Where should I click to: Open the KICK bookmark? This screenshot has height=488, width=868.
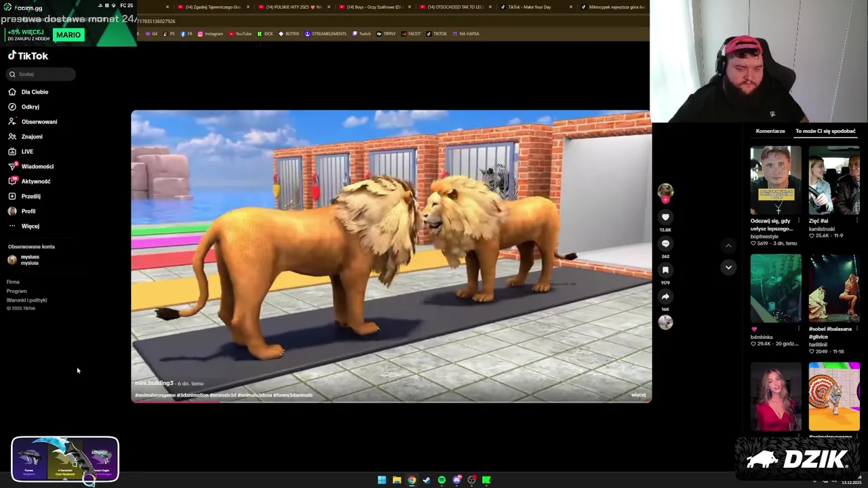[x=264, y=33]
